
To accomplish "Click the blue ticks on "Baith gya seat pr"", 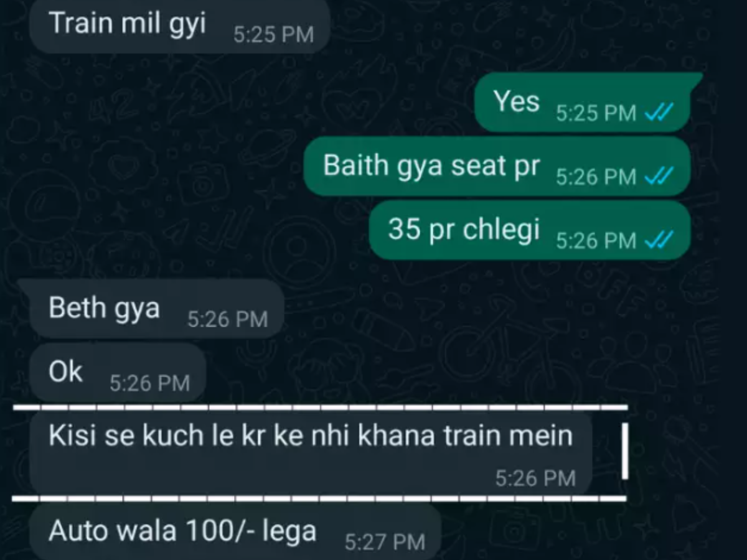I will click(x=660, y=177).
